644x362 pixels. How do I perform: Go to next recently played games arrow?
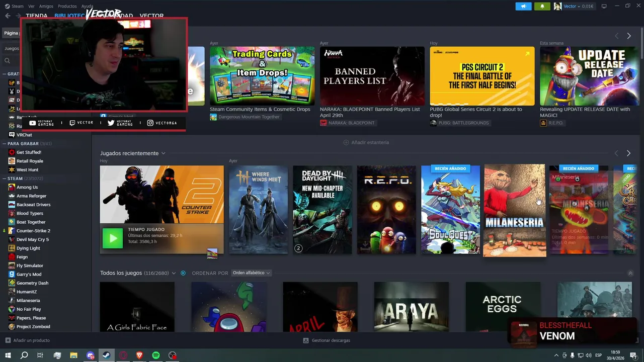pos(628,153)
